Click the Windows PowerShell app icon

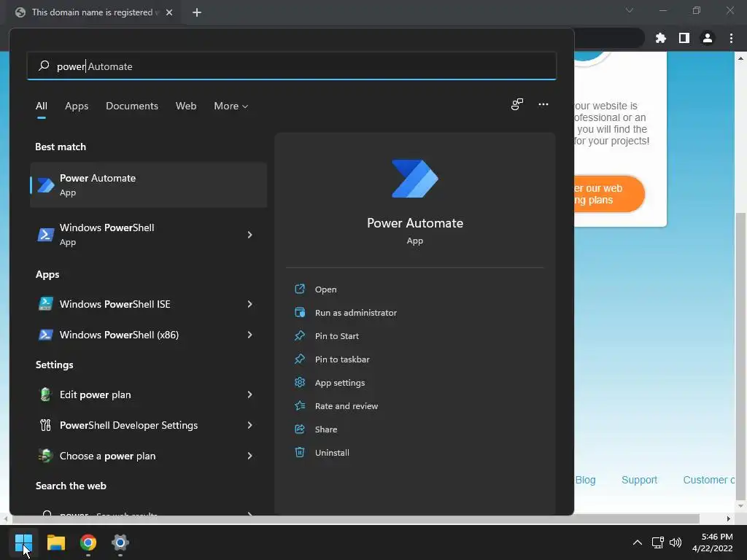pos(46,234)
